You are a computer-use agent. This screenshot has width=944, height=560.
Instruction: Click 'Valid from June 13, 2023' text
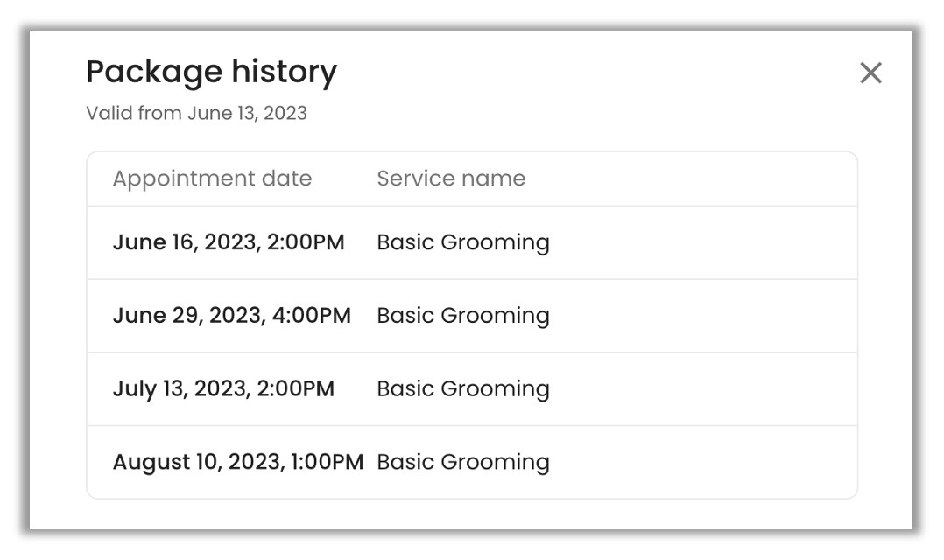click(x=197, y=113)
